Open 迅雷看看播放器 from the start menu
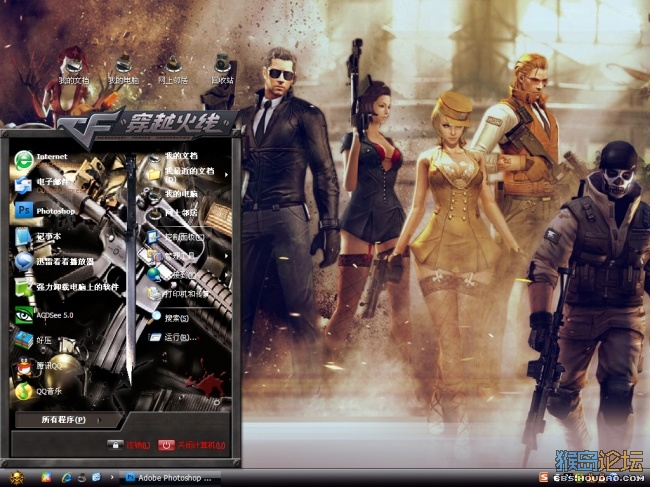650x487 pixels. [x=54, y=262]
